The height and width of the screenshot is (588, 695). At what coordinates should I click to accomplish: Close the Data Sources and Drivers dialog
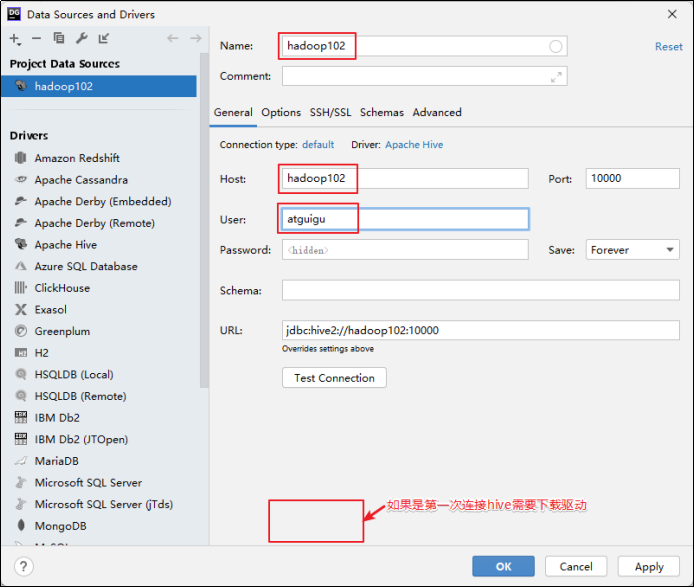[672, 14]
